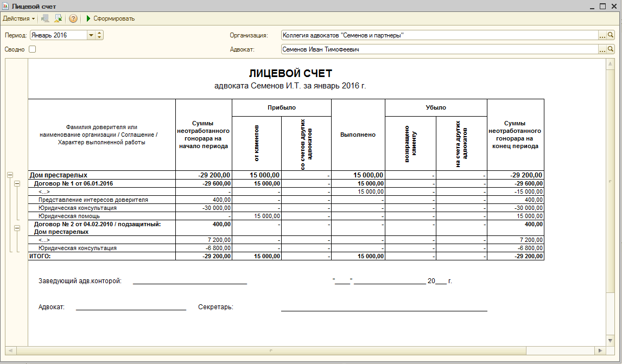Open the Период dropdown list
Viewport: 622px width, 364px height.
[91, 35]
